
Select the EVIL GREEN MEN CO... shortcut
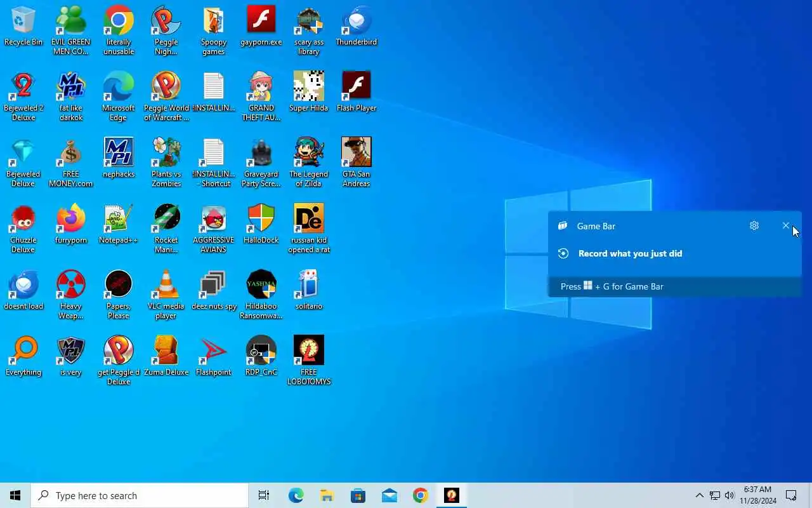click(x=71, y=31)
